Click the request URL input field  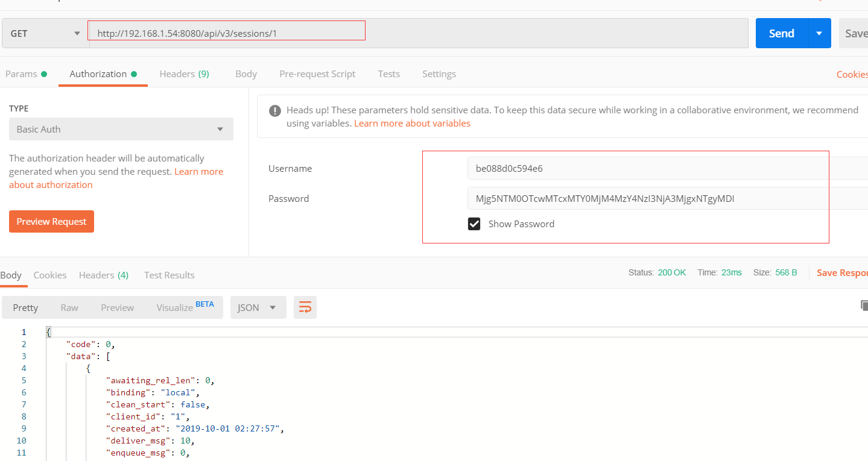pos(416,34)
